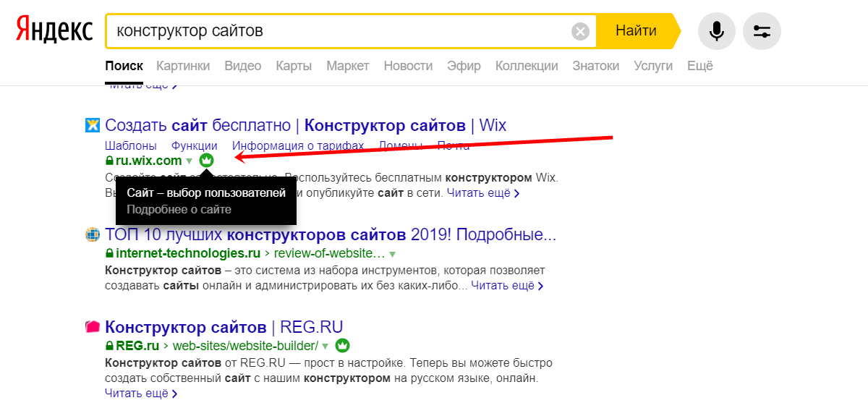The image size is (868, 416).
Task: Switch to the Картинки tab
Action: click(x=183, y=66)
